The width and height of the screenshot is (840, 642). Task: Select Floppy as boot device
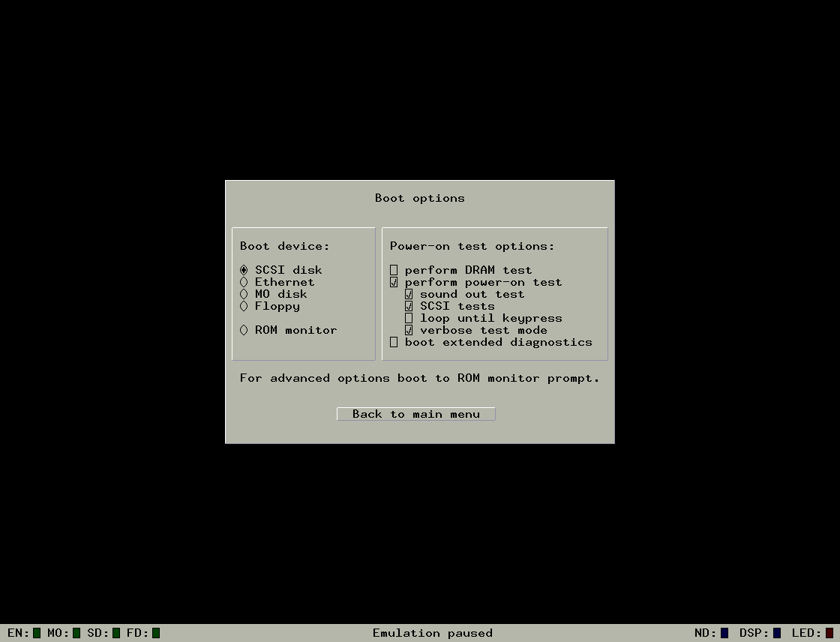point(244,305)
